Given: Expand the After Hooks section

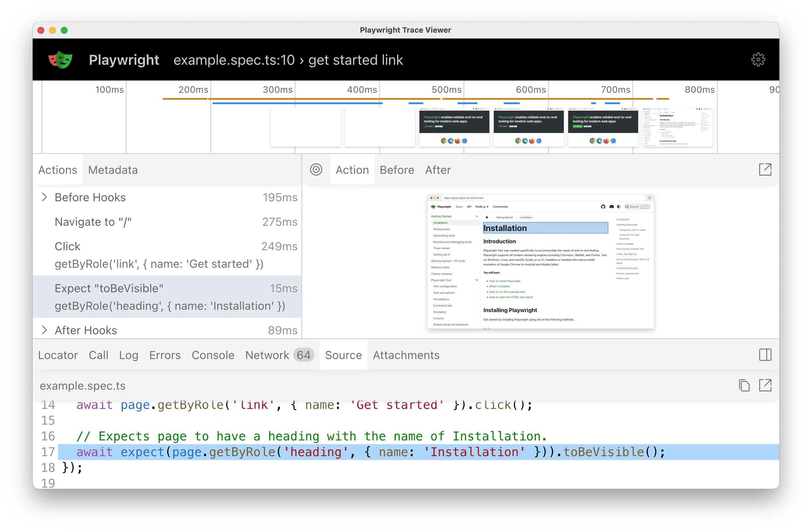Looking at the screenshot, I should click(45, 330).
